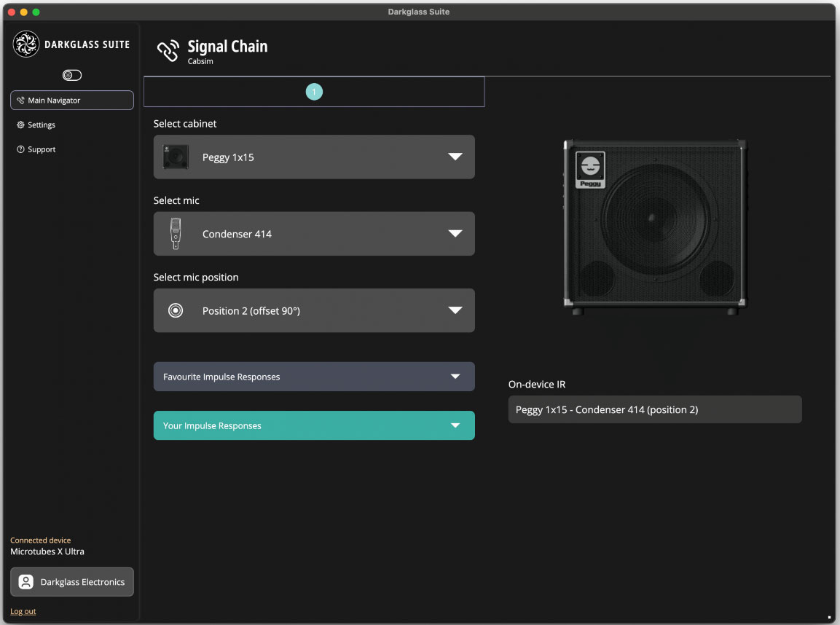The image size is (840, 625).
Task: Open Settings text in the sidebar
Action: [42, 125]
